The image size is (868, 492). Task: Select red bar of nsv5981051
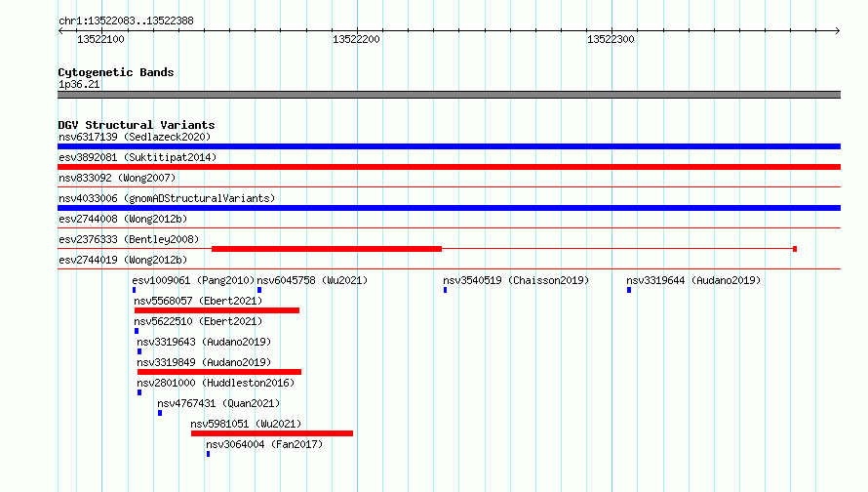click(272, 433)
